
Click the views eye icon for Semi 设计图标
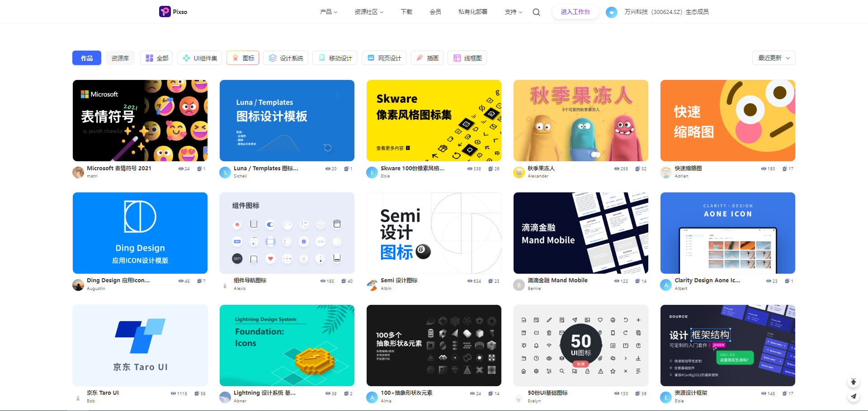(470, 281)
